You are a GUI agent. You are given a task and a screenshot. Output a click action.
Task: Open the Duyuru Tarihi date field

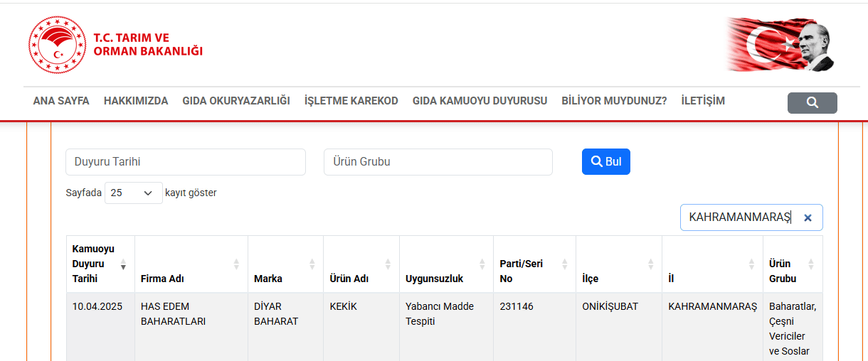tap(186, 162)
